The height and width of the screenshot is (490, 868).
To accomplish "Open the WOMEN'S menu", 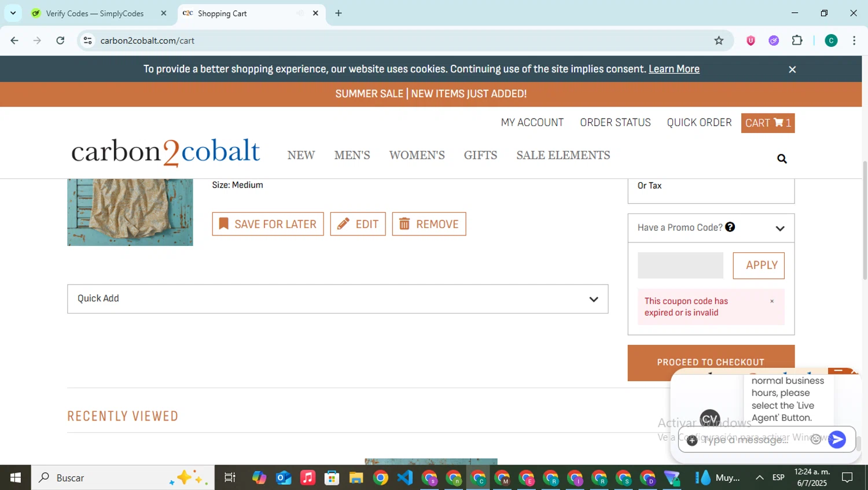I will (x=417, y=155).
